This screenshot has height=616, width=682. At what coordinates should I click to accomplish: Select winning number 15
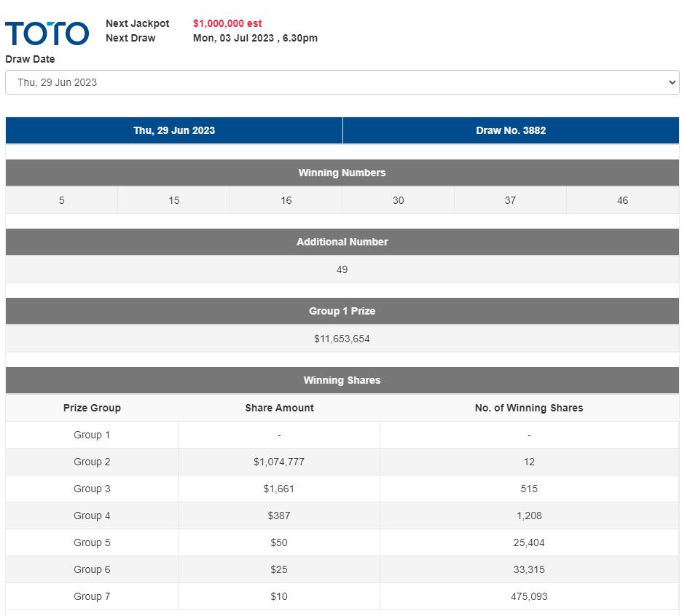click(x=173, y=200)
